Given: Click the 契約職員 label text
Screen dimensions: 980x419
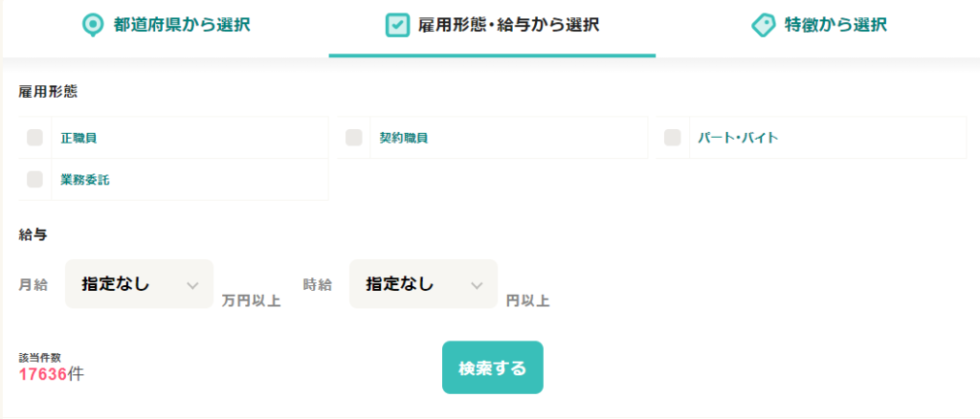Looking at the screenshot, I should coord(403,138).
